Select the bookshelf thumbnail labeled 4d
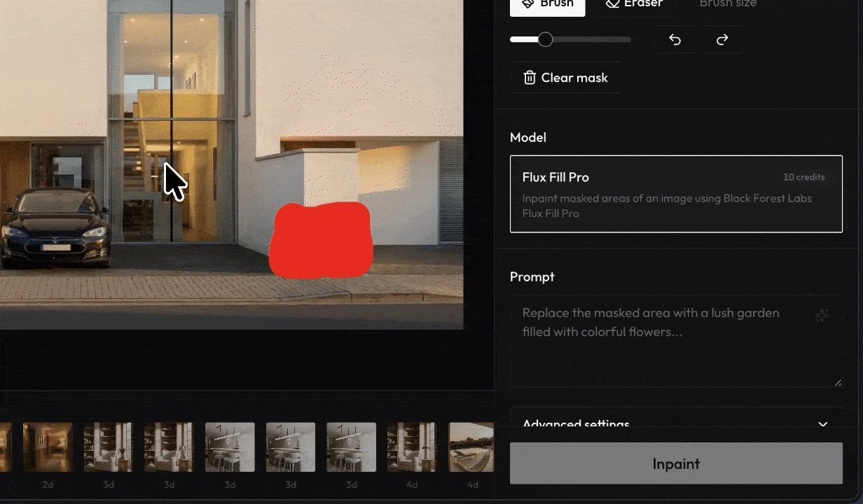The height and width of the screenshot is (504, 863). (x=412, y=447)
